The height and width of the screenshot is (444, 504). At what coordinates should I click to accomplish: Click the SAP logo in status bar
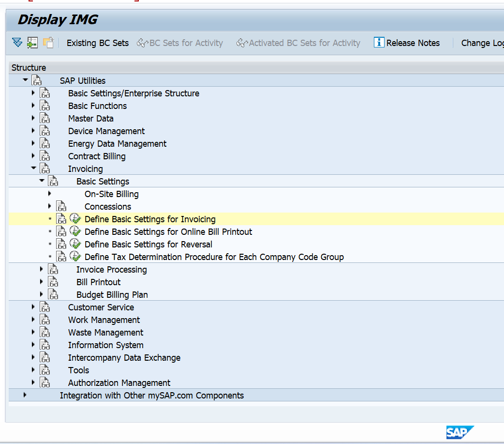pyautogui.click(x=460, y=432)
